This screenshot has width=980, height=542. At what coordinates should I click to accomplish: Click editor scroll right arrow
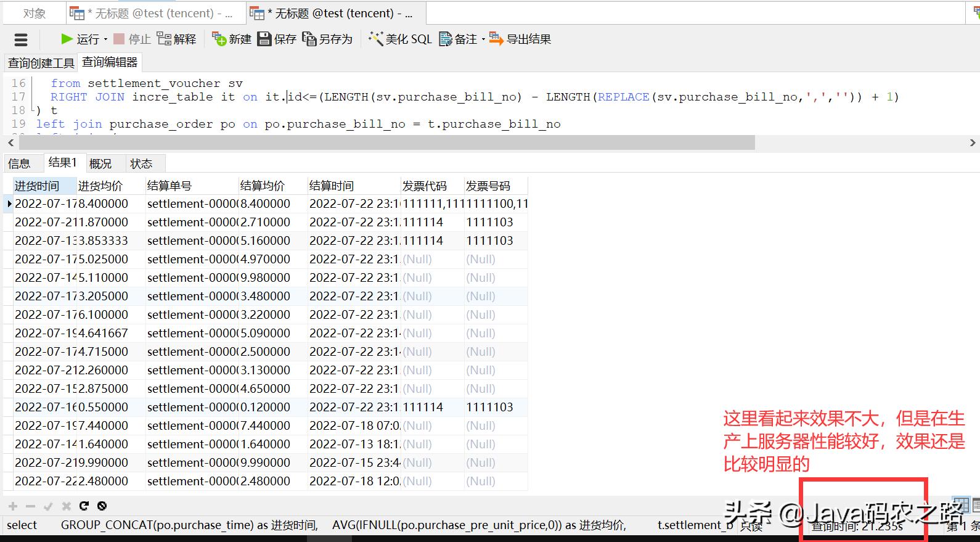click(973, 143)
